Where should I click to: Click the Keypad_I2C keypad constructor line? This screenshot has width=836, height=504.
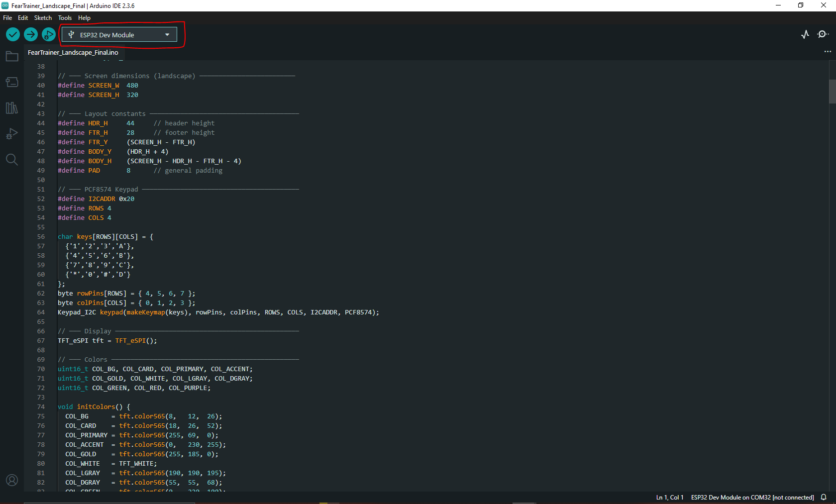point(218,312)
